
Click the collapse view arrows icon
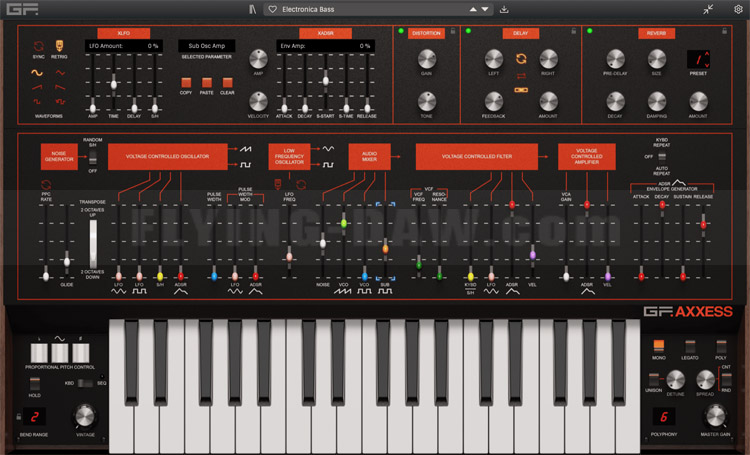coord(708,9)
